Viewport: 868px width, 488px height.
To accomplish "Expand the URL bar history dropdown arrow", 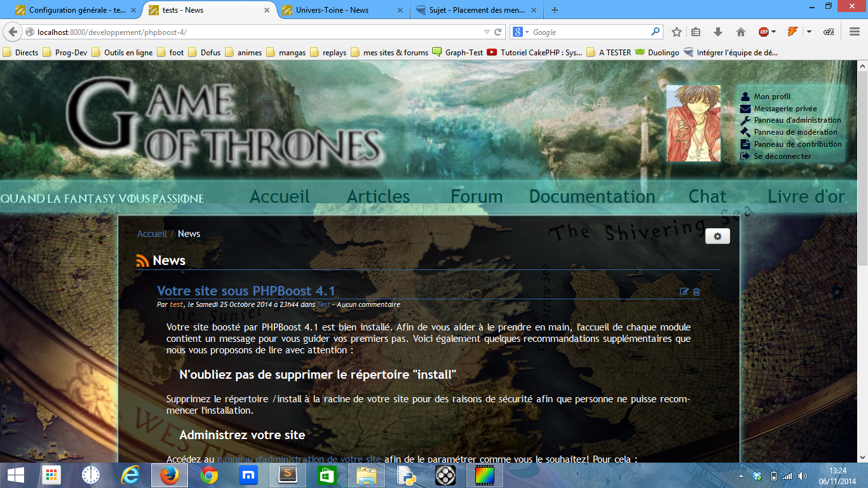I will click(x=487, y=32).
